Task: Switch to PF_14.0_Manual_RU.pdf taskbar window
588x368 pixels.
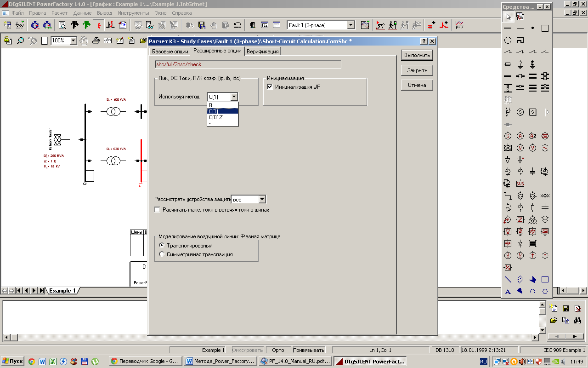Action: click(295, 361)
